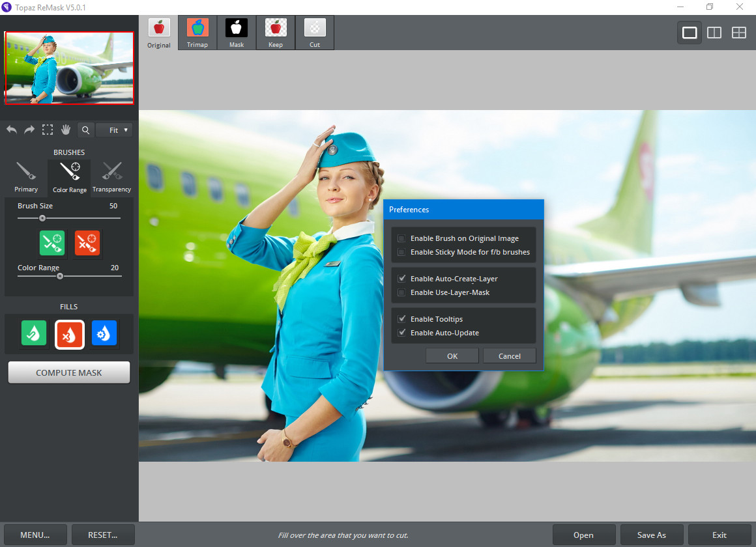Open the MENU... options list
Image resolution: width=756 pixels, height=547 pixels.
pos(35,535)
